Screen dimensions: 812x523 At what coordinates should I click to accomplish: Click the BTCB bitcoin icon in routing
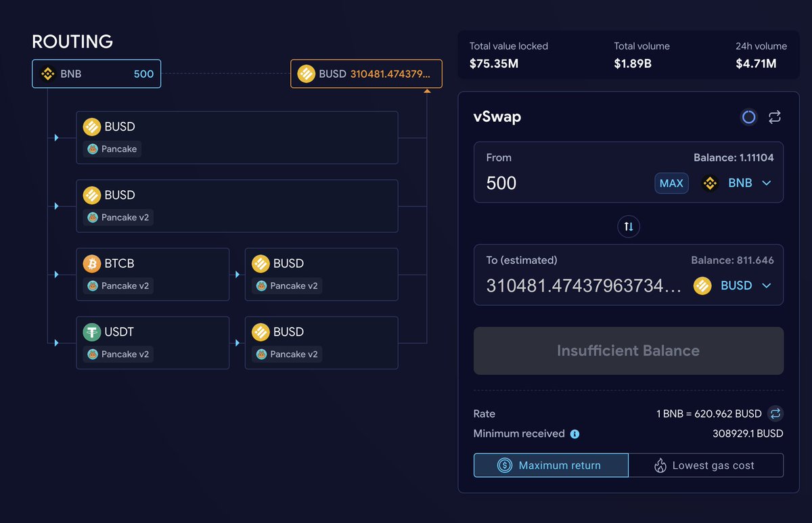[x=92, y=263]
